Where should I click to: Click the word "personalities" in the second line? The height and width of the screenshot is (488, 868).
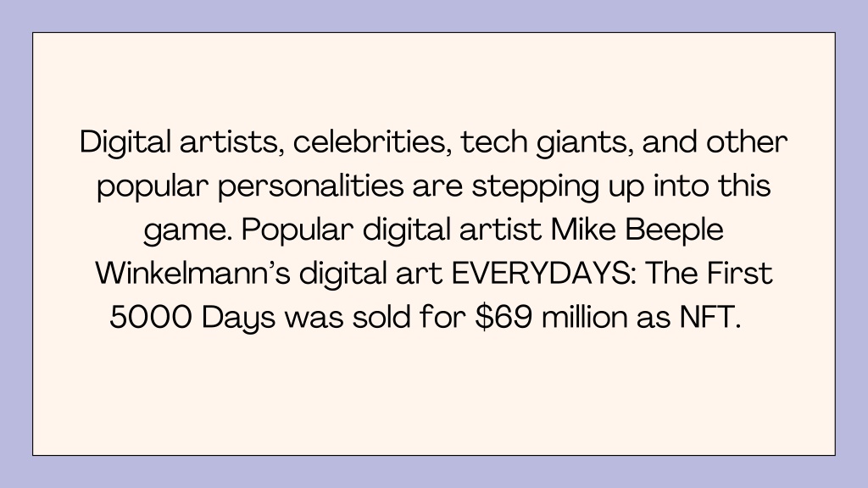click(310, 187)
